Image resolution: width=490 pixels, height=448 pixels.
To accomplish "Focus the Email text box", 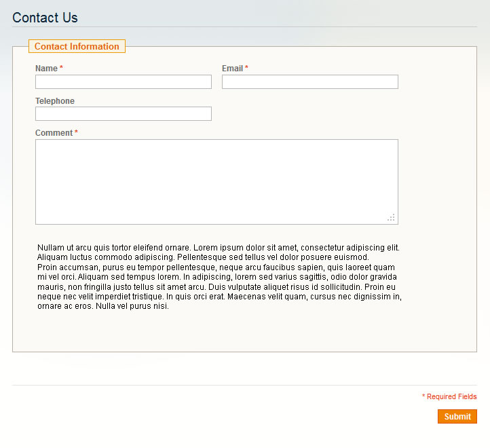I will point(309,82).
